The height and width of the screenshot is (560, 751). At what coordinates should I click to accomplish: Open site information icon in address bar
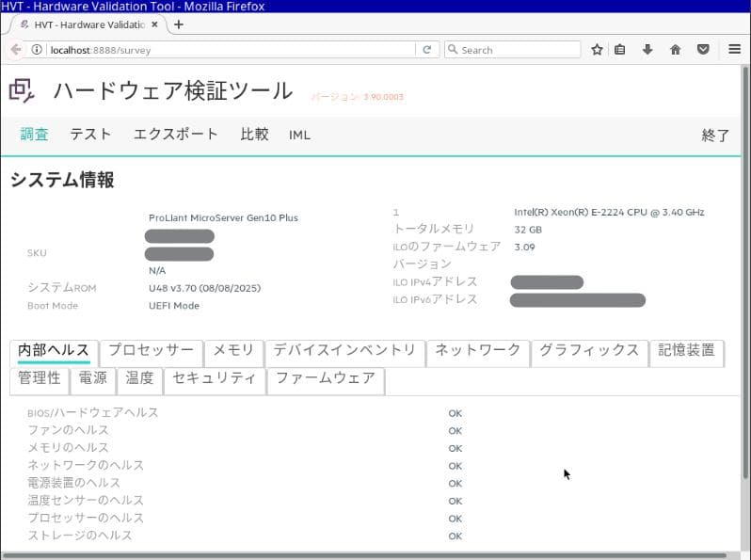[x=37, y=49]
